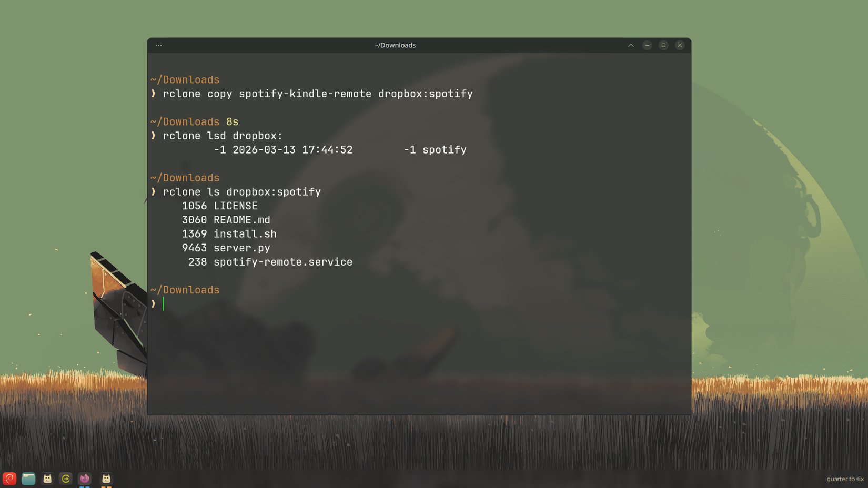868x488 pixels.
Task: Maximize the ~/Downloads terminal window
Action: pyautogui.click(x=663, y=45)
